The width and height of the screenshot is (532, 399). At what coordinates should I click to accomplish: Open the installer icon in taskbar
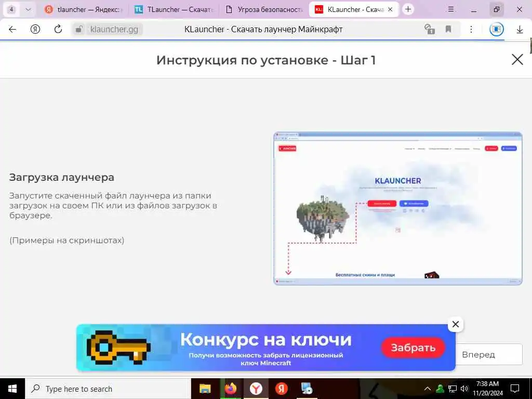click(307, 389)
